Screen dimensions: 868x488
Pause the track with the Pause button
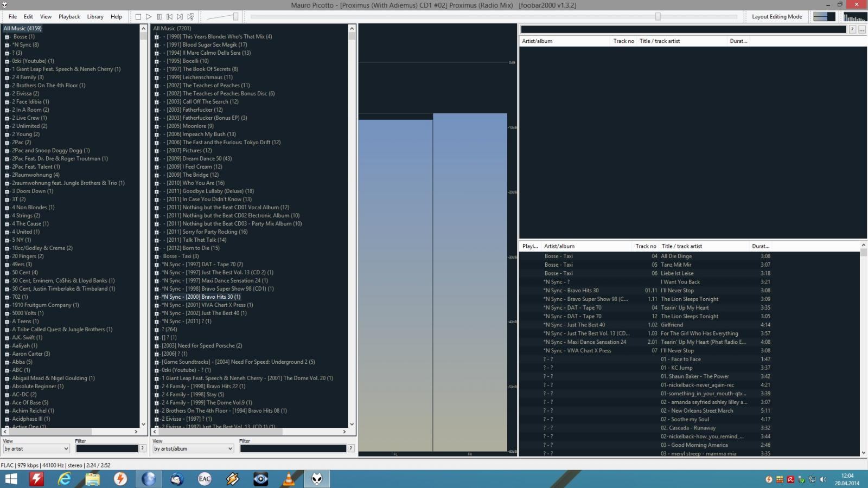(x=159, y=17)
